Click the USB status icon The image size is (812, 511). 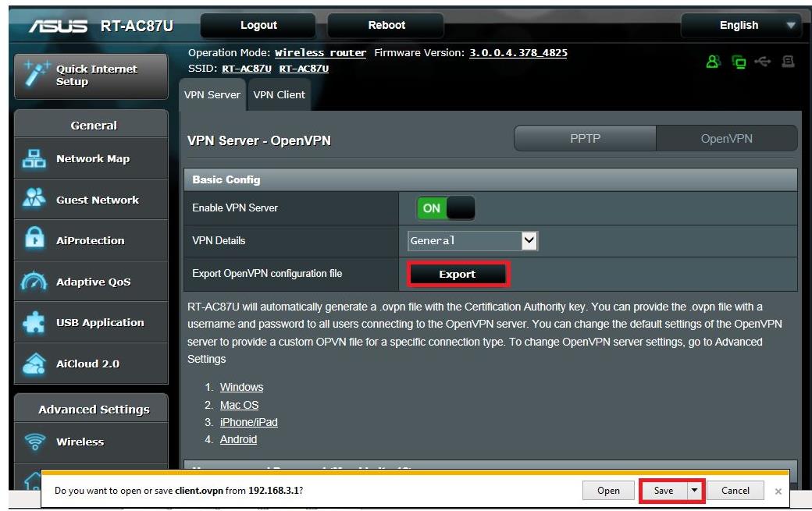[x=763, y=62]
